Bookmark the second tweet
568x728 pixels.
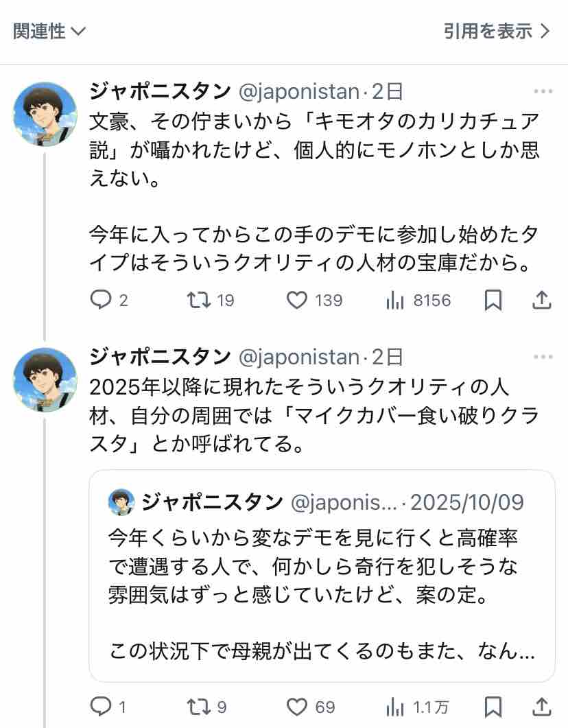[493, 706]
